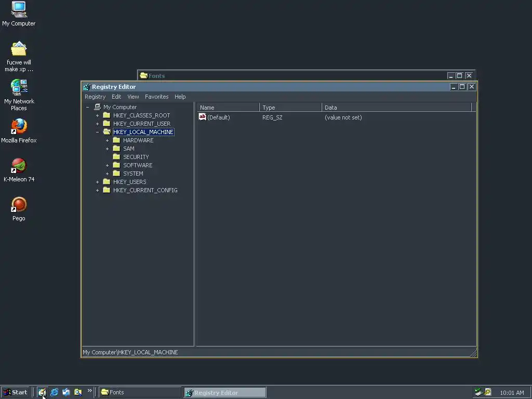Maximize the Fonts window

(x=459, y=76)
